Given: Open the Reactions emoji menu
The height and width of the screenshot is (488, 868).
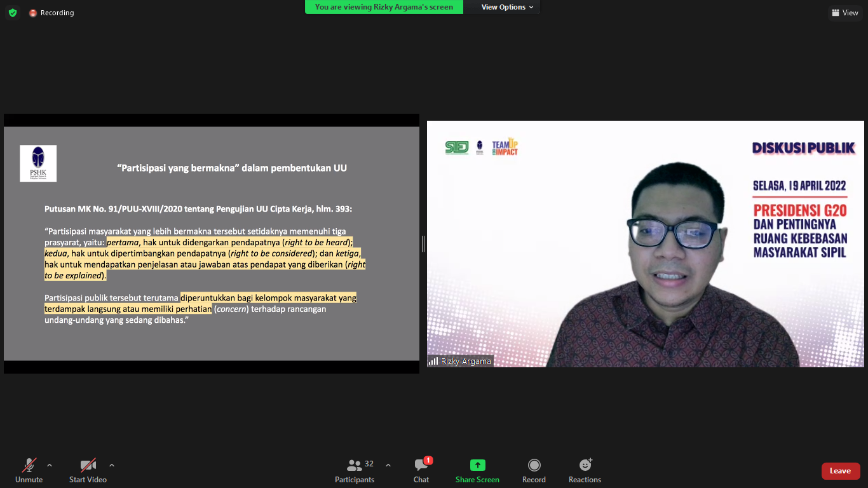Looking at the screenshot, I should click(x=585, y=471).
